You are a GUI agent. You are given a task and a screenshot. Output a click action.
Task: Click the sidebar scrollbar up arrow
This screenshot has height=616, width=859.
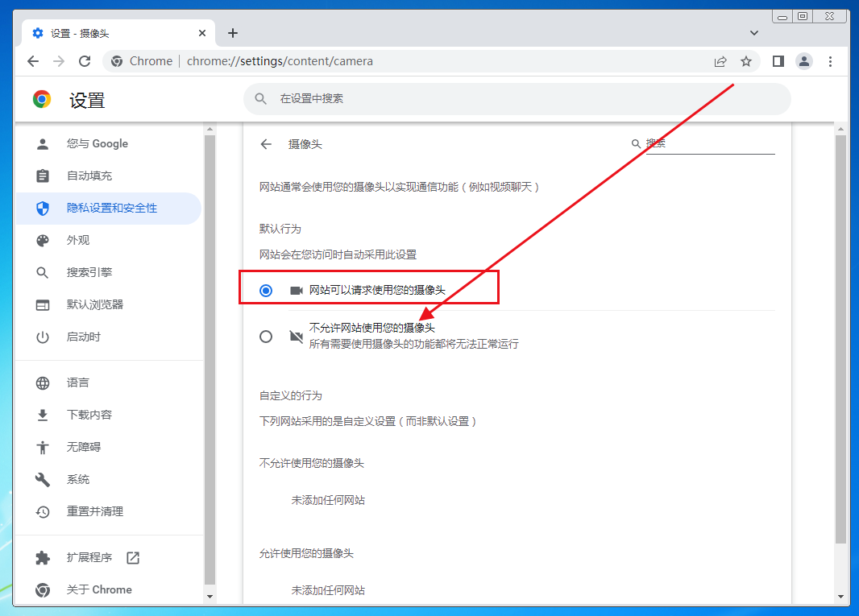210,130
